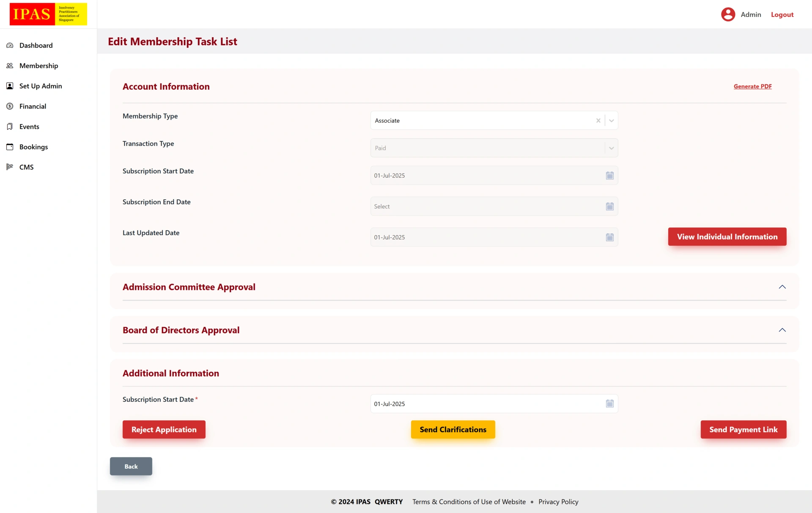Open the Membership Type dropdown arrow

612,121
